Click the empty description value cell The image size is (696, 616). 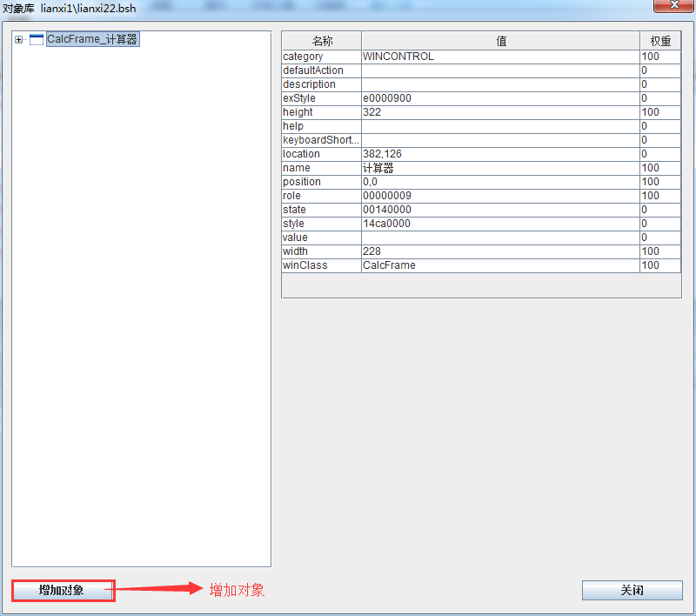coord(501,84)
